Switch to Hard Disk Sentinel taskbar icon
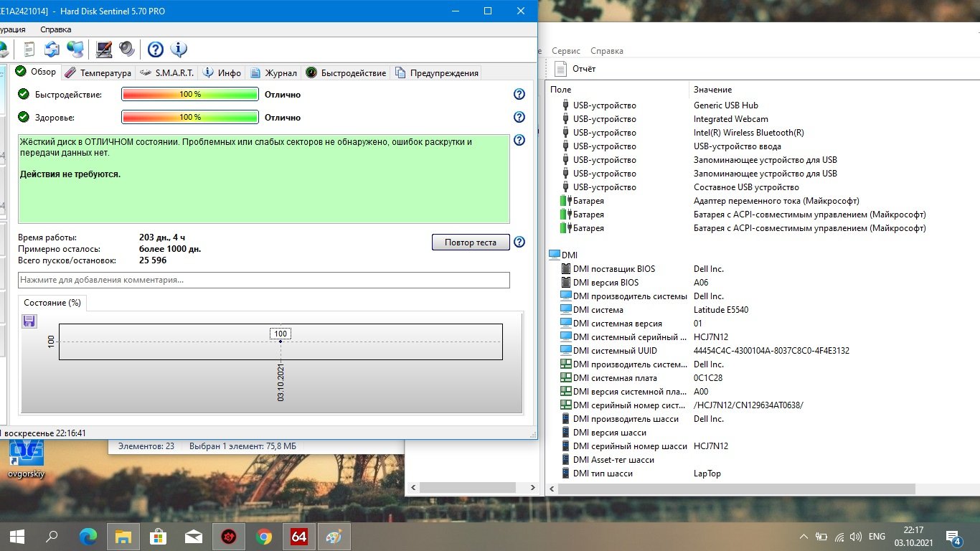Viewport: 980px width, 551px height. 229,536
